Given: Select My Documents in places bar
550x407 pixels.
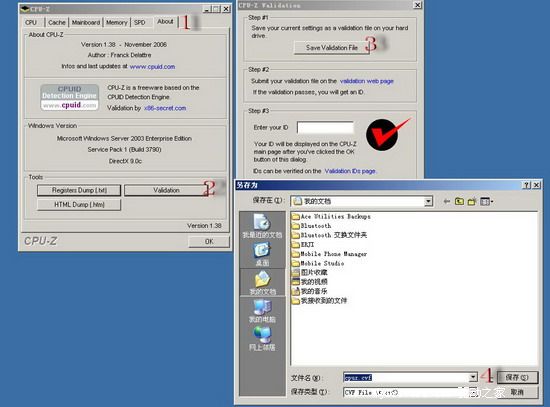Looking at the screenshot, I should pyautogui.click(x=262, y=283).
